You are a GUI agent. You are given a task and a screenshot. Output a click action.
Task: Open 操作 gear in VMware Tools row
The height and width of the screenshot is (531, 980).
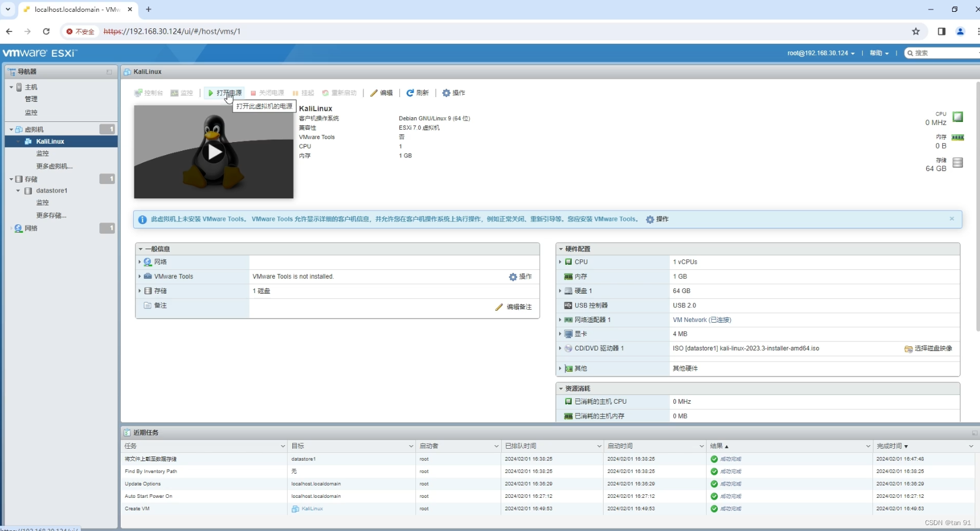pyautogui.click(x=520, y=276)
